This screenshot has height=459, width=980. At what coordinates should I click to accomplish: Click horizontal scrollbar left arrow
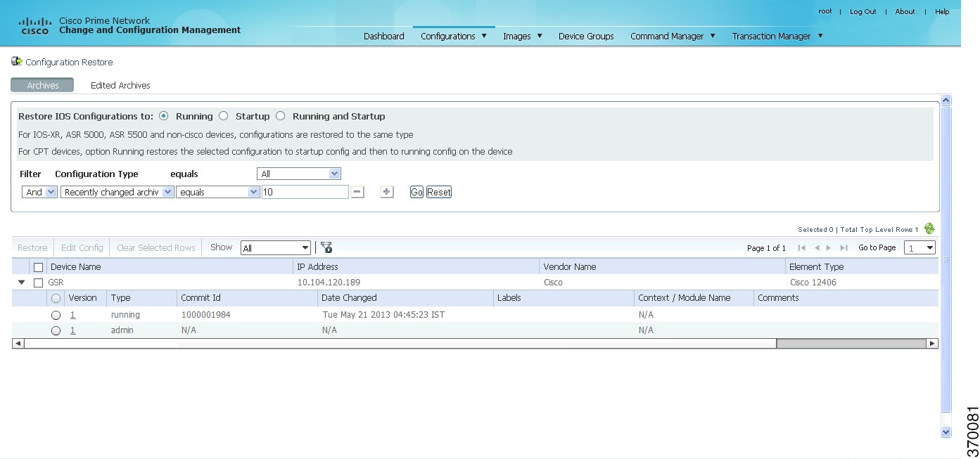coord(18,344)
